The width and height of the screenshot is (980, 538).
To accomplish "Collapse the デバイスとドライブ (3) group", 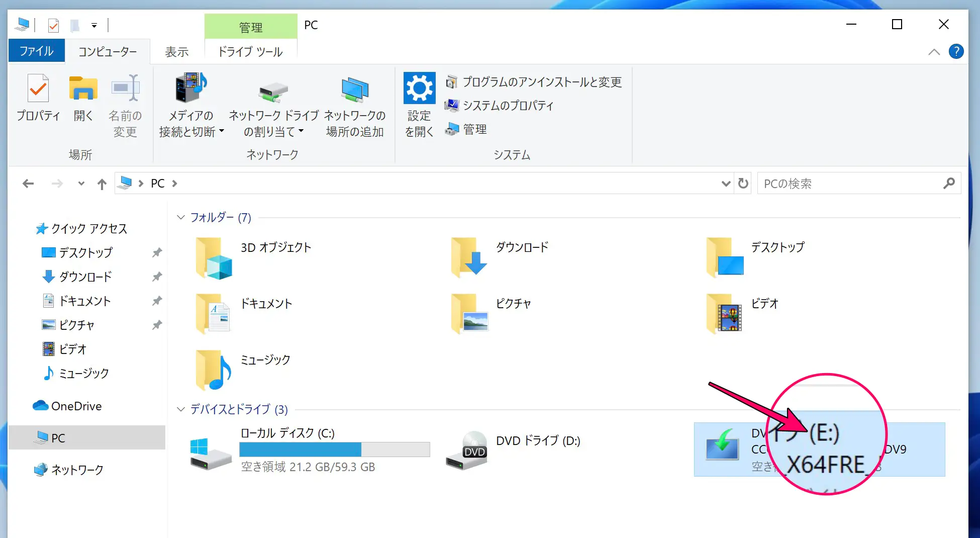I will (x=181, y=409).
